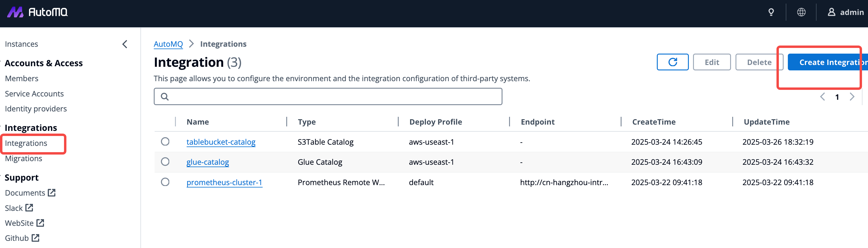
Task: Click the CreateTime column header
Action: [x=654, y=122]
